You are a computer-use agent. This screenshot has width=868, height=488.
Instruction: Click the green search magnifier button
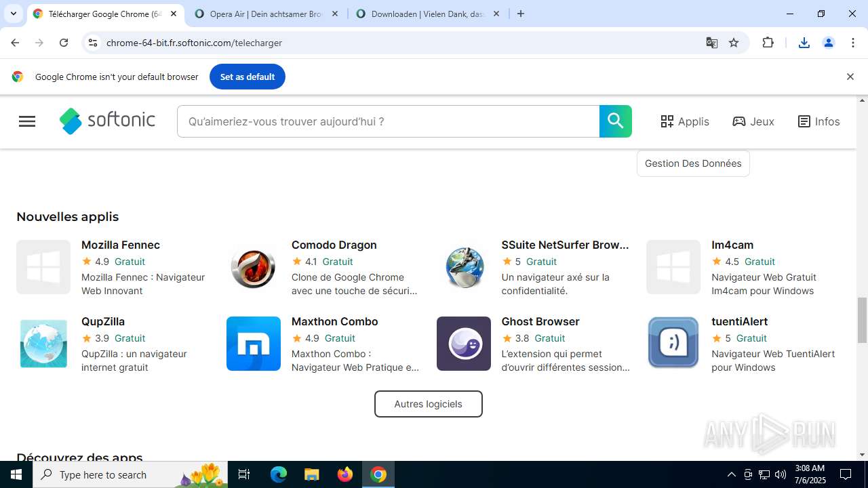coord(616,121)
